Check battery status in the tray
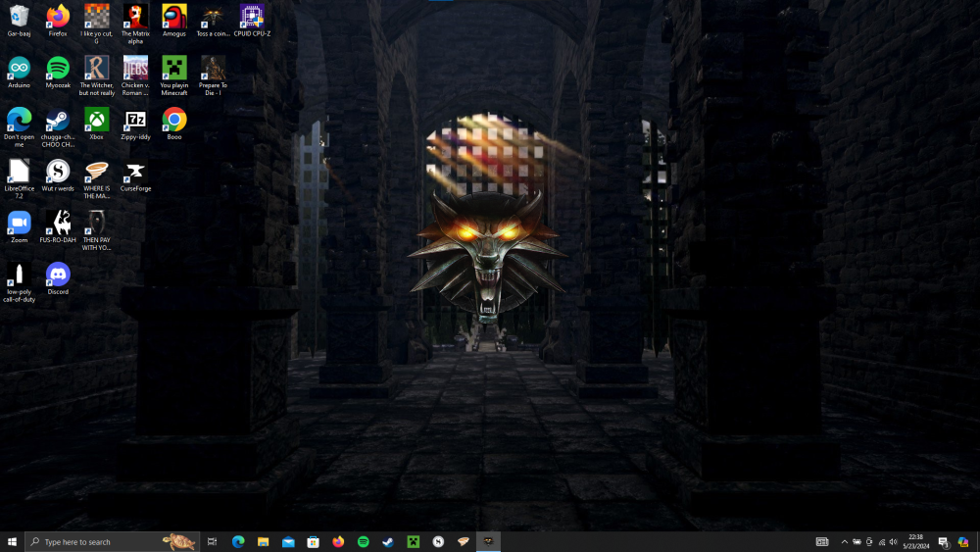The height and width of the screenshot is (552, 980). click(857, 541)
